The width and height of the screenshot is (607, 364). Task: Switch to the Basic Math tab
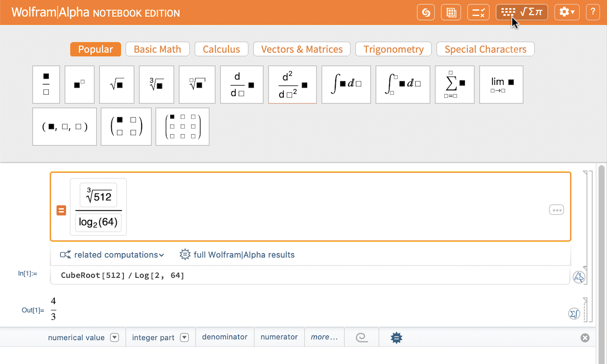pyautogui.click(x=157, y=49)
